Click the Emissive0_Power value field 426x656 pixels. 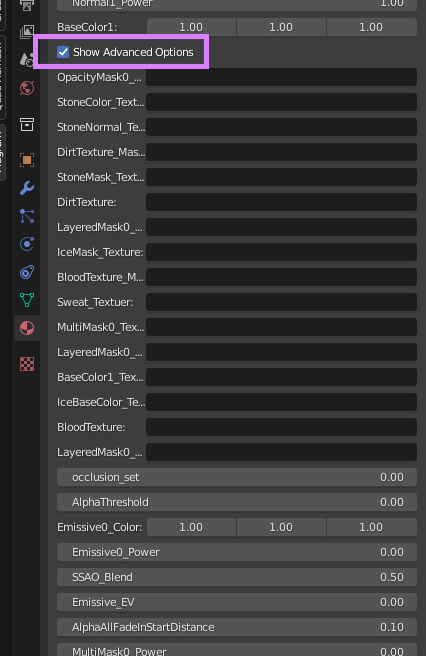point(237,552)
